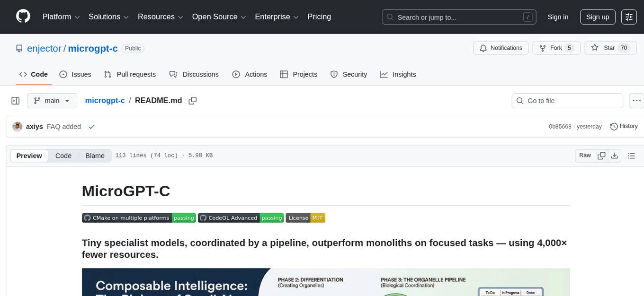Open the ellipsis more-options menu

[x=636, y=100]
